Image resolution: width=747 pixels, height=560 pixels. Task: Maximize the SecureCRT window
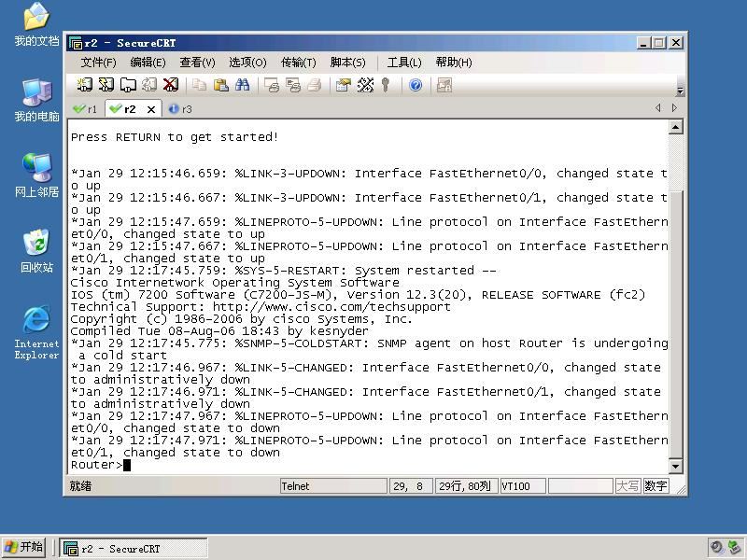click(659, 43)
